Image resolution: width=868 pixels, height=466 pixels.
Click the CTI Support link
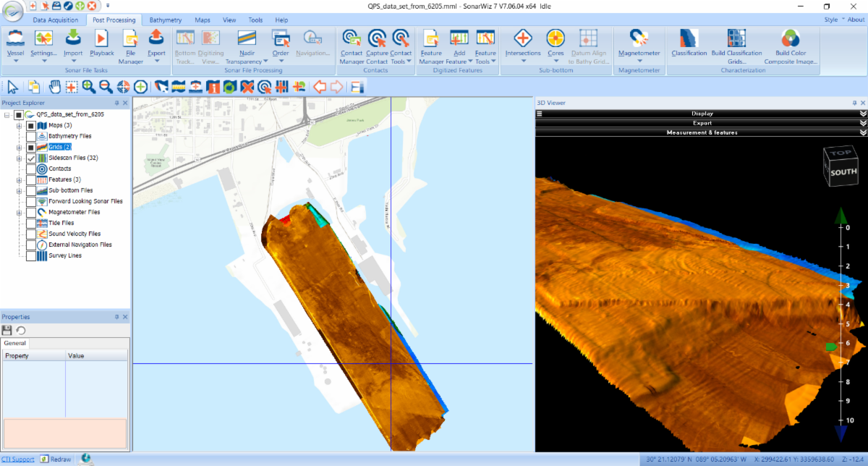[20, 459]
